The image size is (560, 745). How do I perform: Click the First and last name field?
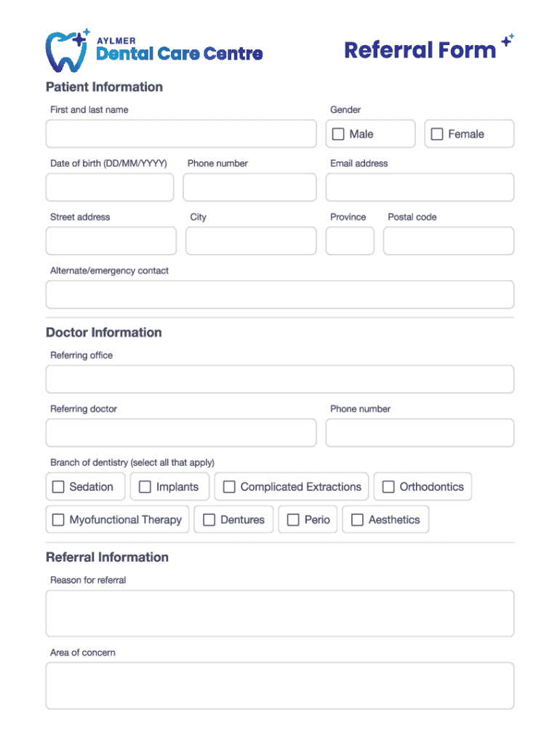181,134
